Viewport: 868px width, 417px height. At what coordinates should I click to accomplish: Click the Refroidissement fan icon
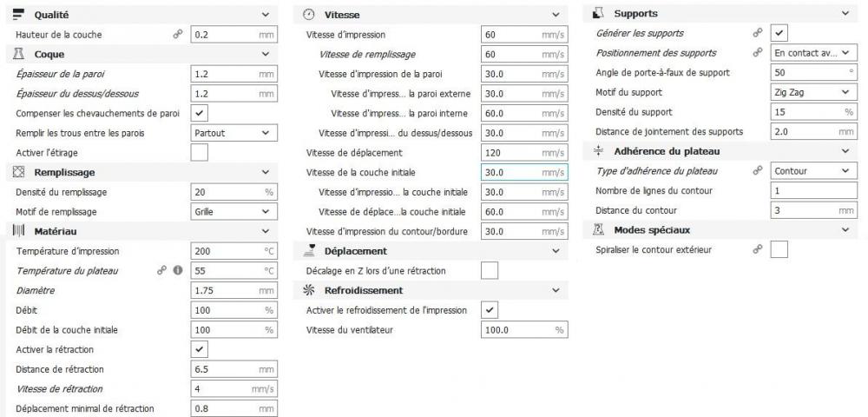310,290
